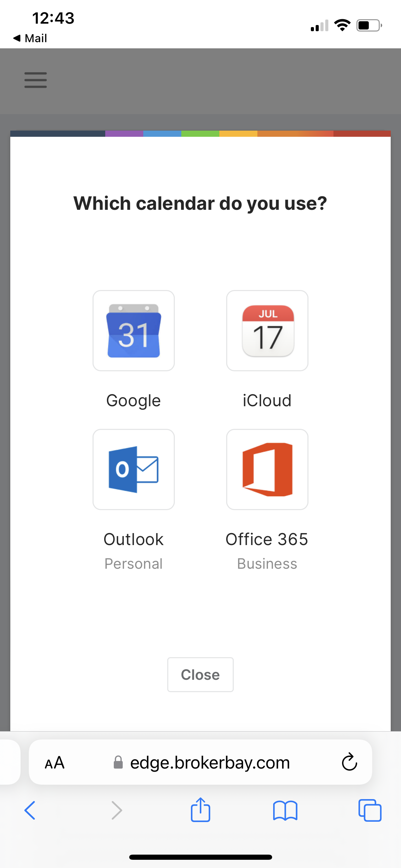
Task: Tap the 12:43 clock
Action: (53, 18)
